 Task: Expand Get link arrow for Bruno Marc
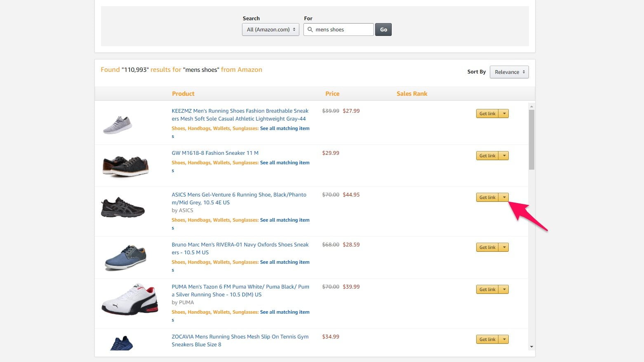504,247
